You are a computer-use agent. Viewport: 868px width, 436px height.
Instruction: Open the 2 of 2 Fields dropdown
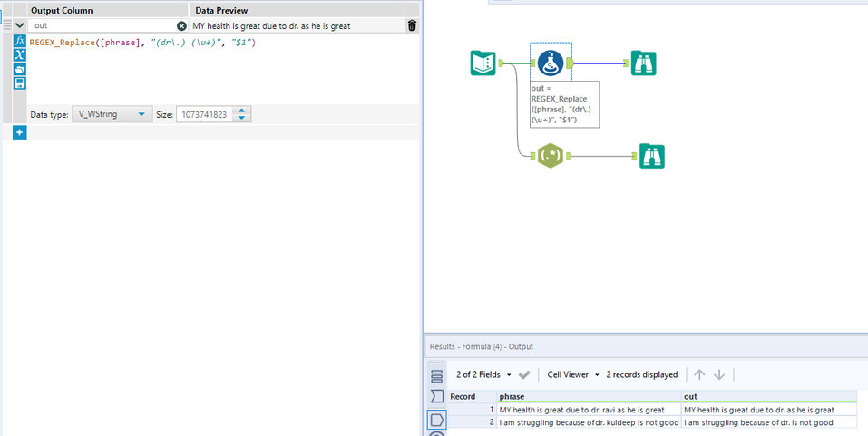coord(483,374)
